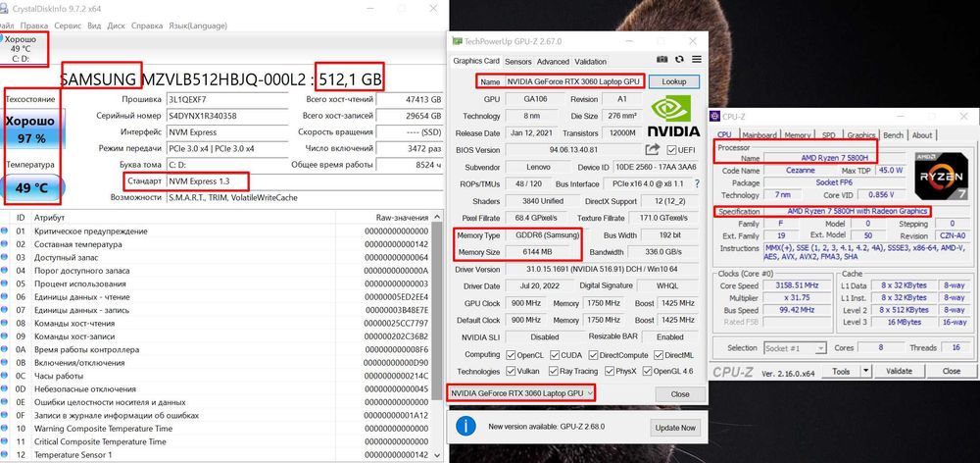
Task: Toggle the DirectCompute checkbox
Action: [x=593, y=355]
